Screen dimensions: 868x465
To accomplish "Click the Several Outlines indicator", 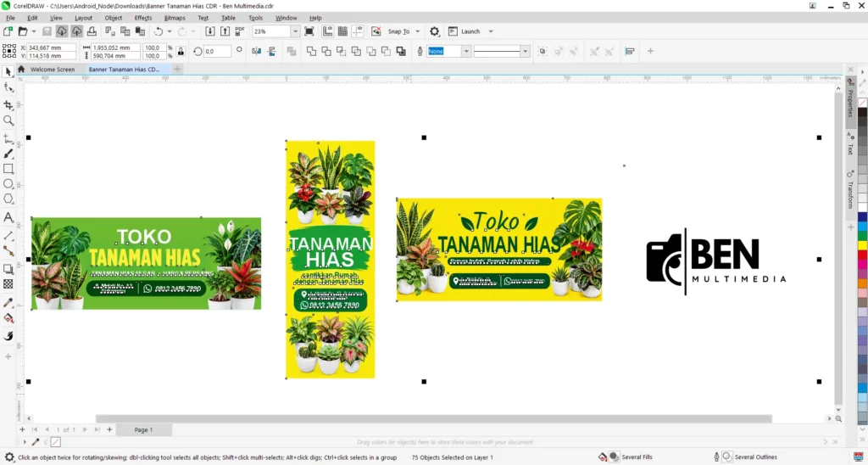I will pos(746,457).
